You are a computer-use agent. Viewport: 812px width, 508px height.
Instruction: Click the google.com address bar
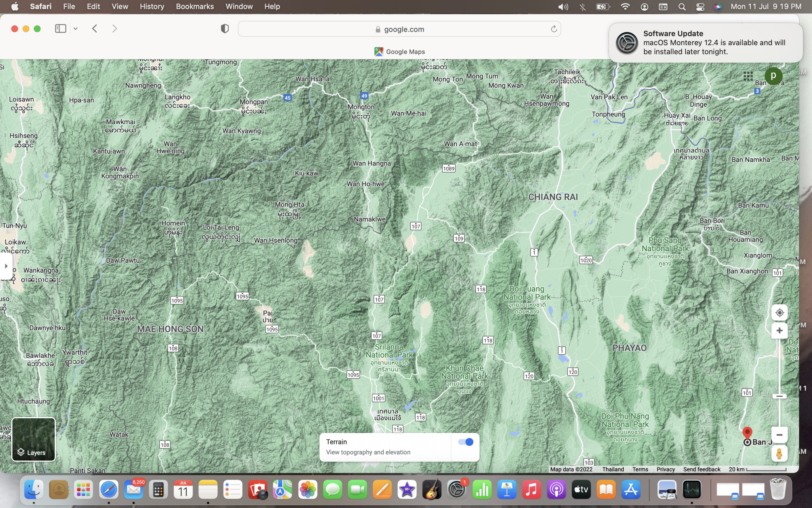point(399,29)
